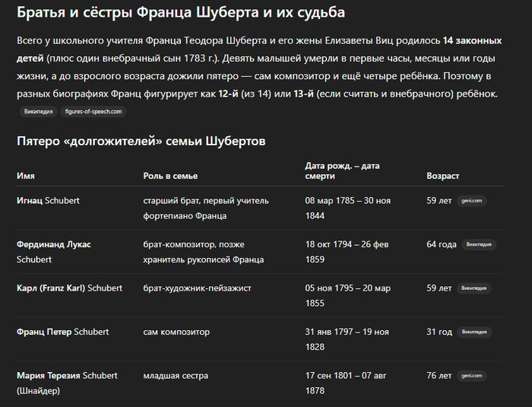Viewport: 532px width, 407px height.
Task: Click the geni.com chip in Игнац row
Action: [x=472, y=201]
